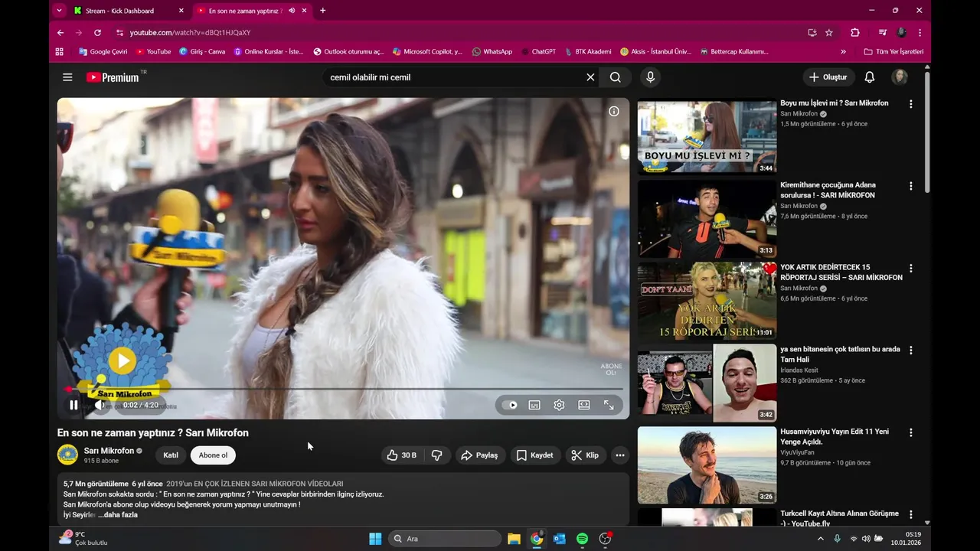This screenshot has height=551, width=980.
Task: Open the Sarı Mikrofon channel avatar
Action: (x=67, y=455)
